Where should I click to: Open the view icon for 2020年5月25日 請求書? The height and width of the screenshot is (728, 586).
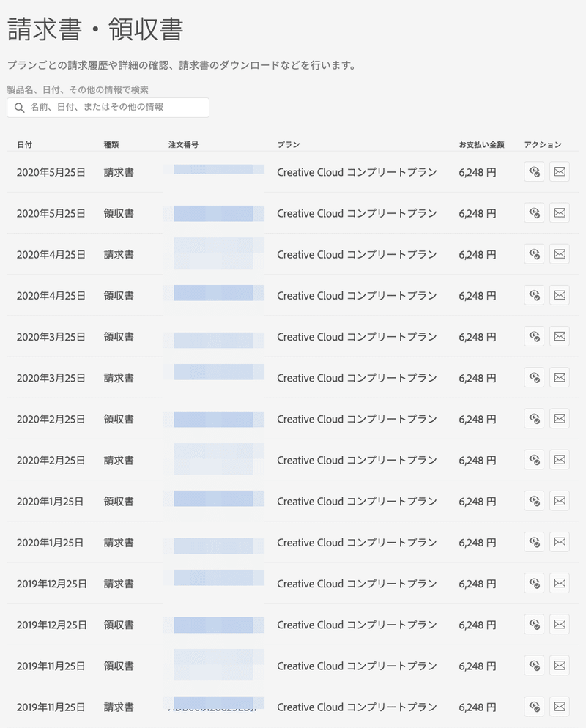(x=533, y=172)
